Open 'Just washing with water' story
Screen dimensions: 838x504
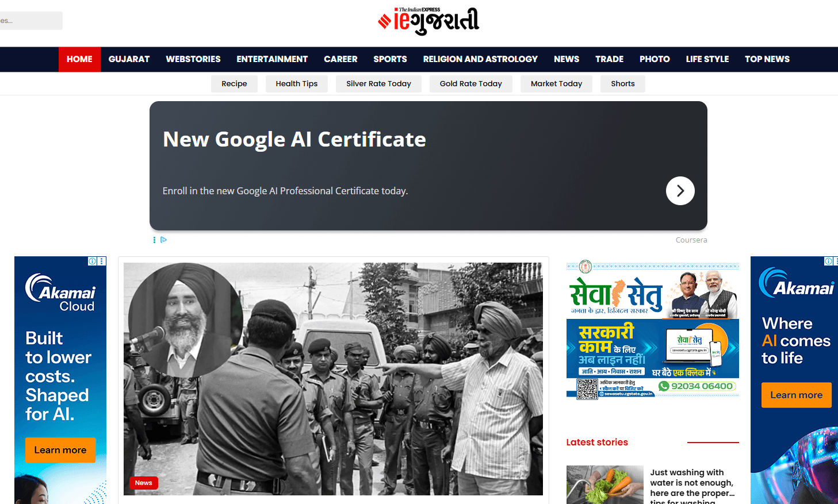[692, 487]
